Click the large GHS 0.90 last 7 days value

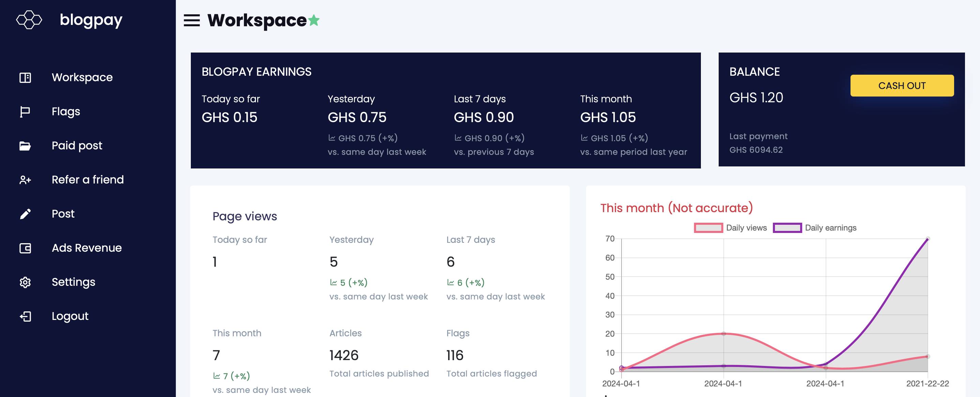484,117
